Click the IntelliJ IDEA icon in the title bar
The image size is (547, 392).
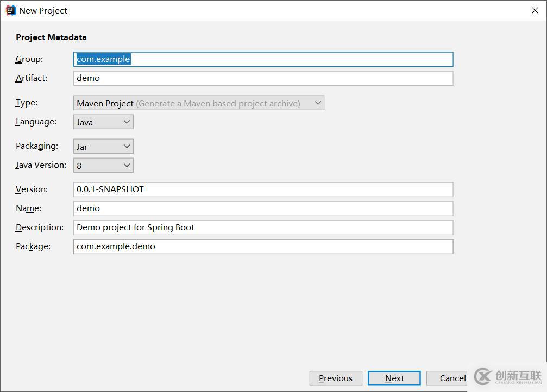coord(11,10)
